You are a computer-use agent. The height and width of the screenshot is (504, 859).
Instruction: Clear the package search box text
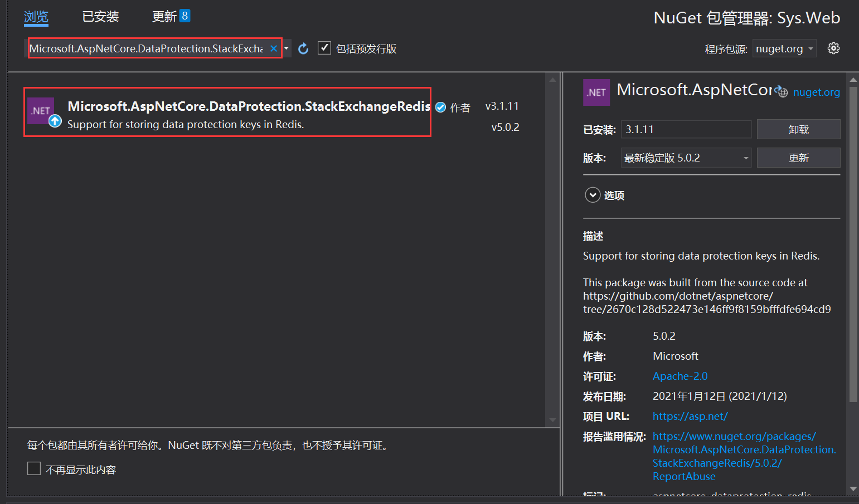[x=273, y=48]
